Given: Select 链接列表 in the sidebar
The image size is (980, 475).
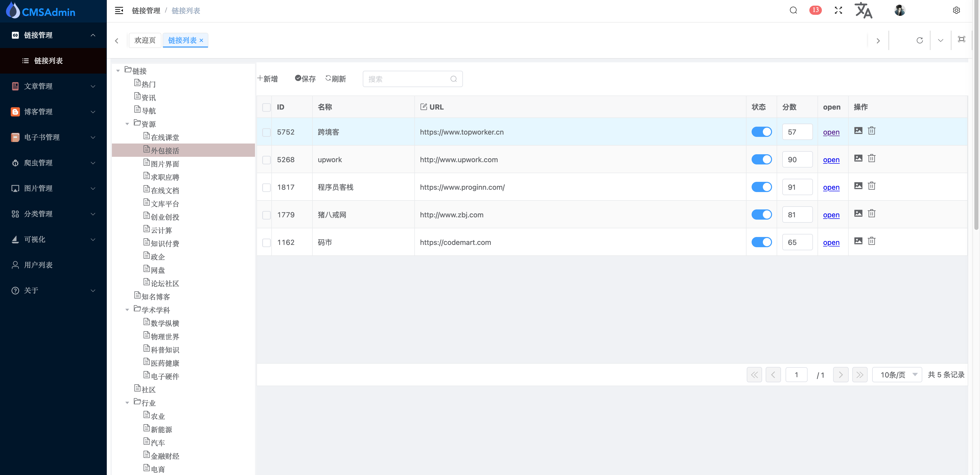Looking at the screenshot, I should tap(53, 61).
